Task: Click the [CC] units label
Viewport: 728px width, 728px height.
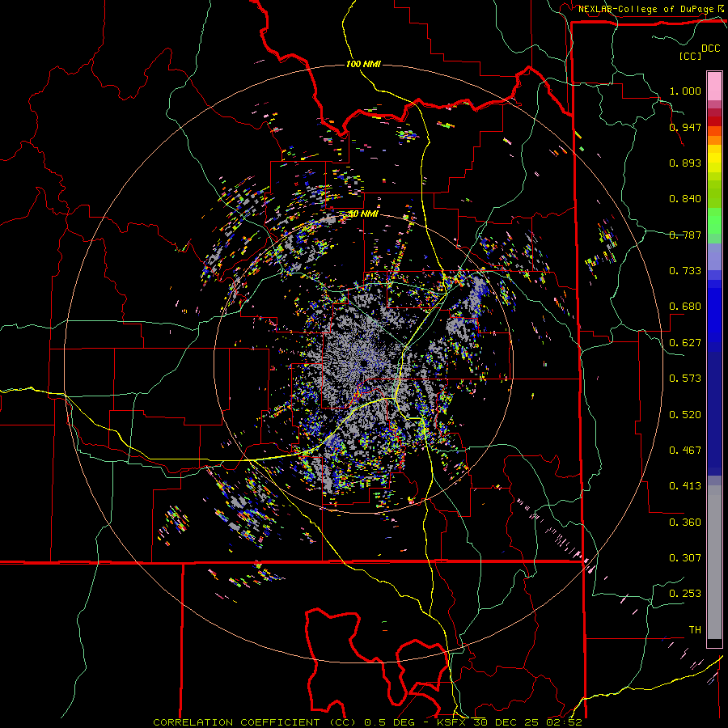Action: [691, 56]
